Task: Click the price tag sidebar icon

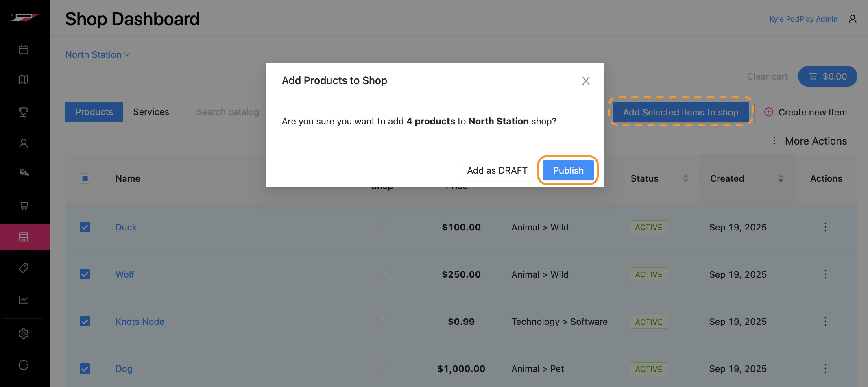Action: pos(24,268)
